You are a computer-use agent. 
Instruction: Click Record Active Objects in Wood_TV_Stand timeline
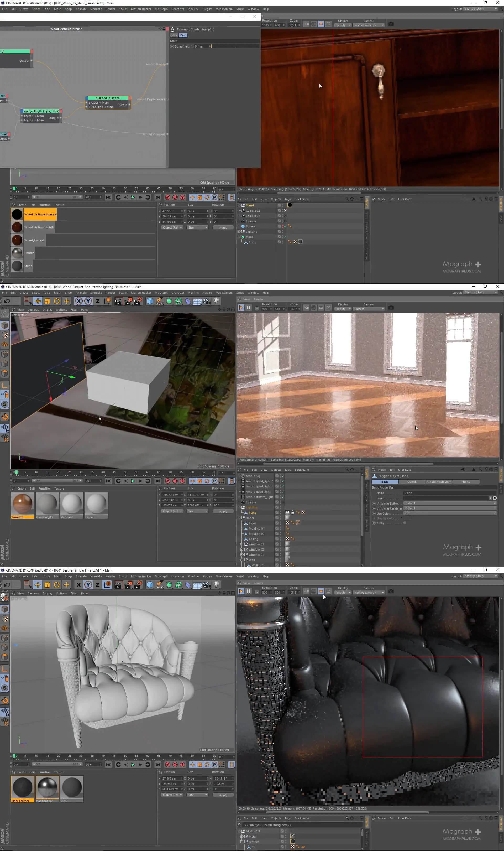click(x=167, y=197)
